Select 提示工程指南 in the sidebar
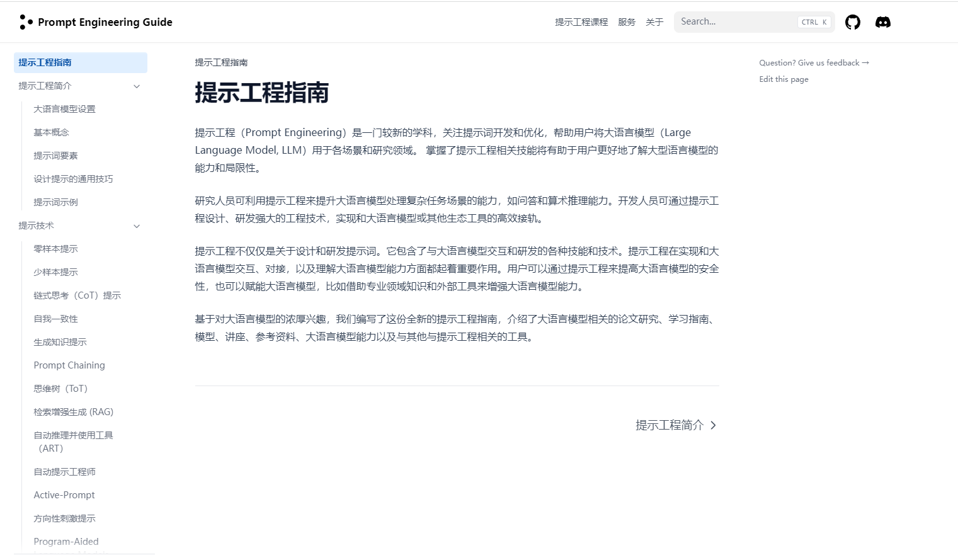The width and height of the screenshot is (958, 560). coord(81,62)
